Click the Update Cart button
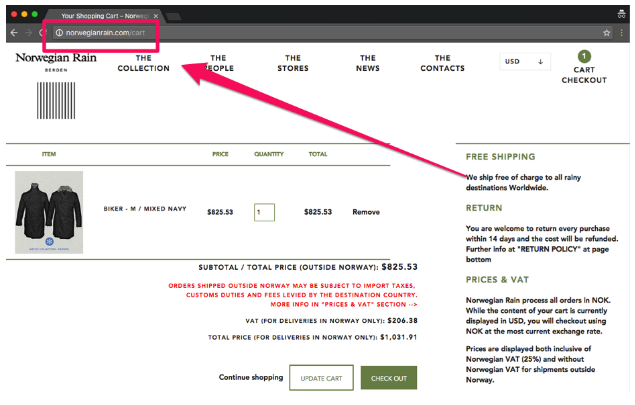 tap(321, 378)
